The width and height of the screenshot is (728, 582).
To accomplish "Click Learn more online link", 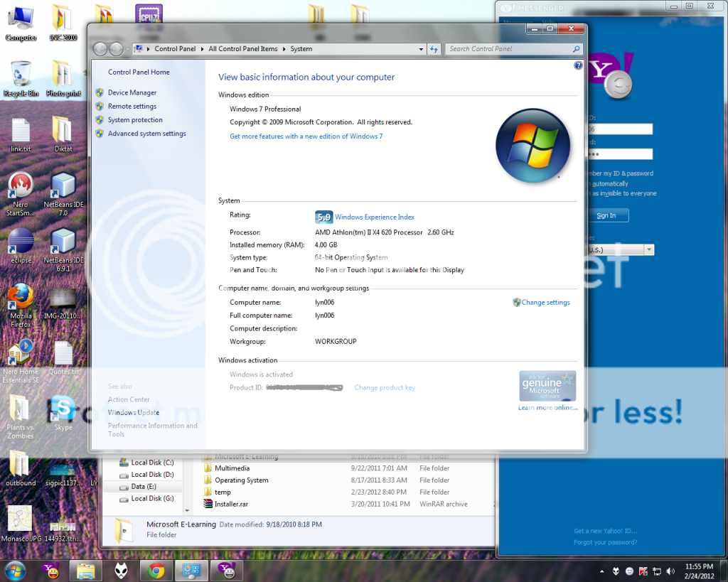I will [x=548, y=407].
